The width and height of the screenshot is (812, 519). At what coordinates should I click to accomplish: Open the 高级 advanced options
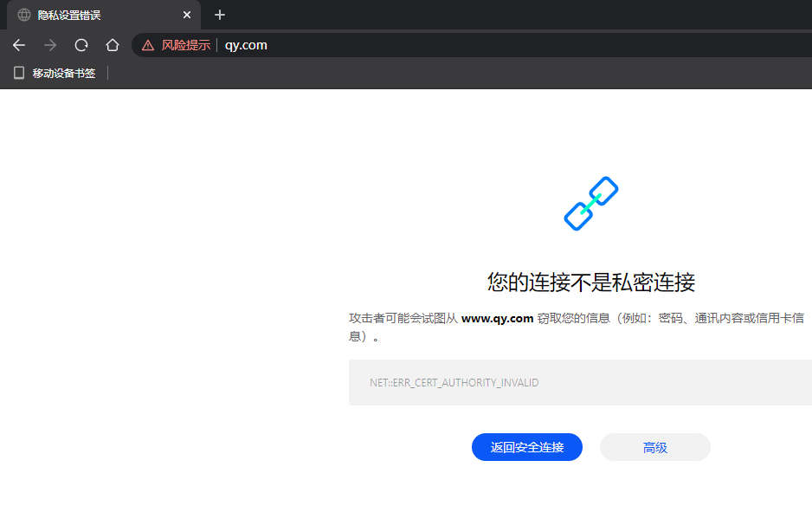point(655,447)
